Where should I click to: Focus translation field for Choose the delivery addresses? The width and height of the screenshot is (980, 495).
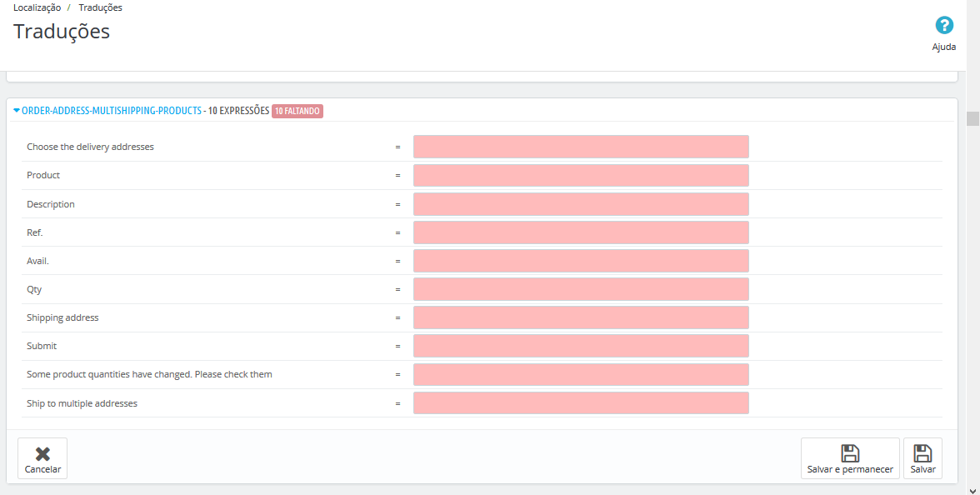pyautogui.click(x=581, y=147)
